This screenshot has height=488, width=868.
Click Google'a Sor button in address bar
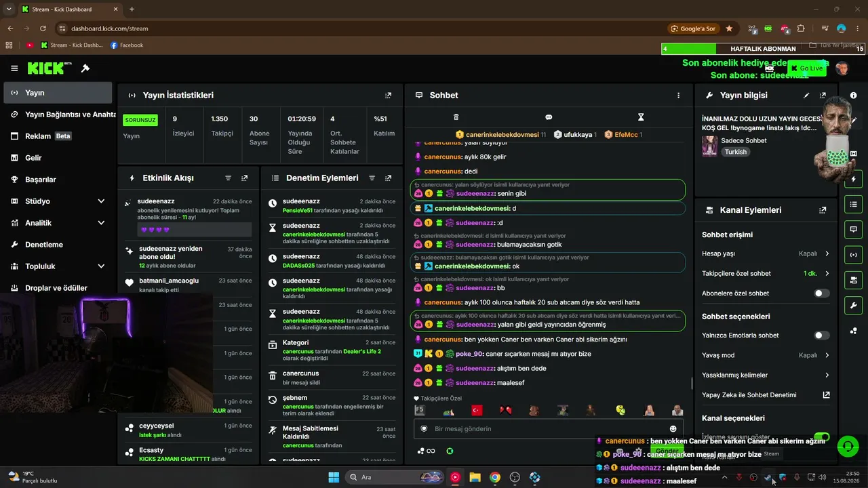pyautogui.click(x=693, y=28)
